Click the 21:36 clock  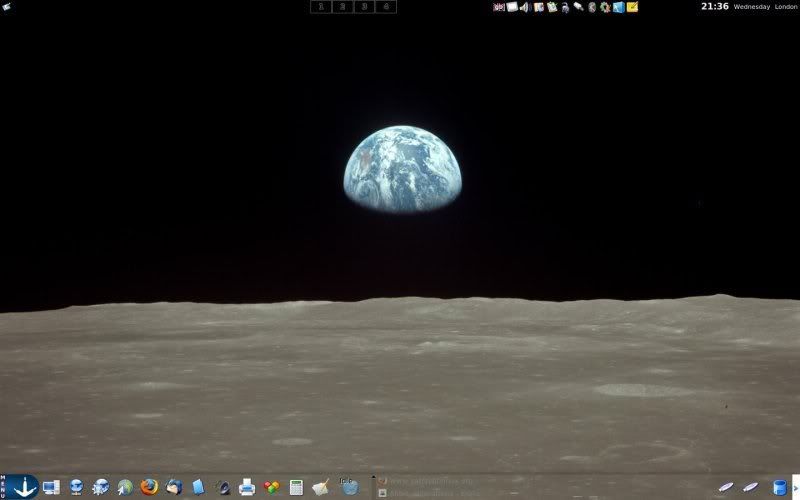pos(714,7)
